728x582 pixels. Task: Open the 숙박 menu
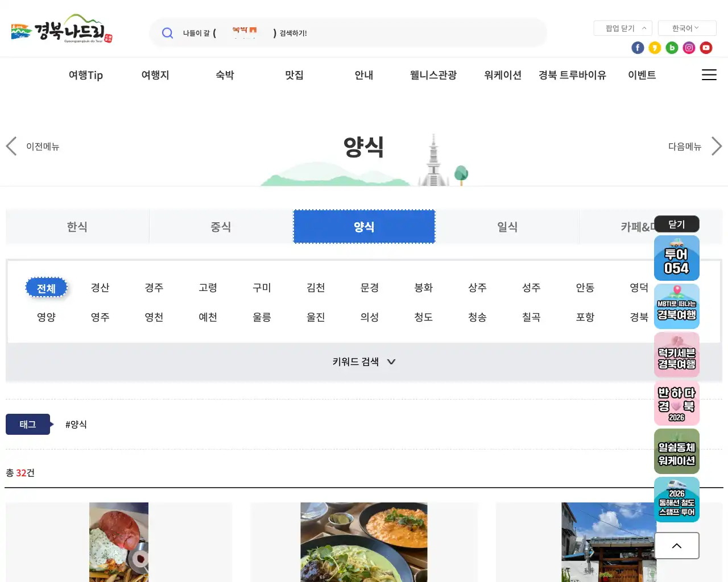click(225, 75)
